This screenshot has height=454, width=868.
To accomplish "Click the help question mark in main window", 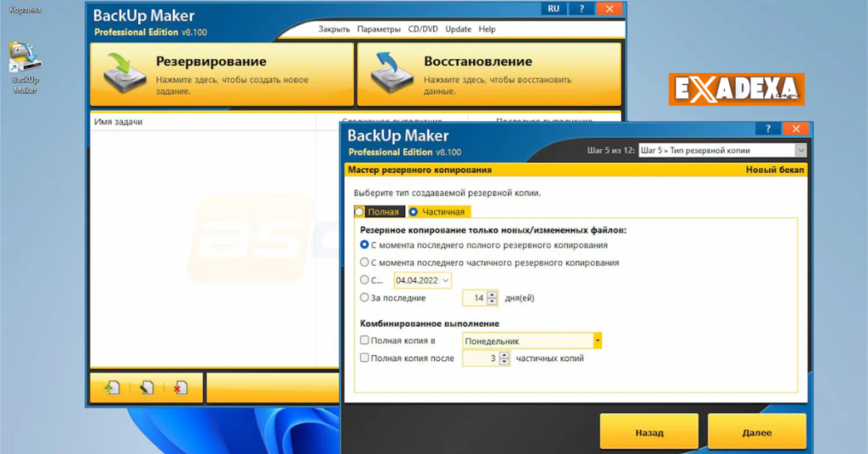I will [581, 8].
